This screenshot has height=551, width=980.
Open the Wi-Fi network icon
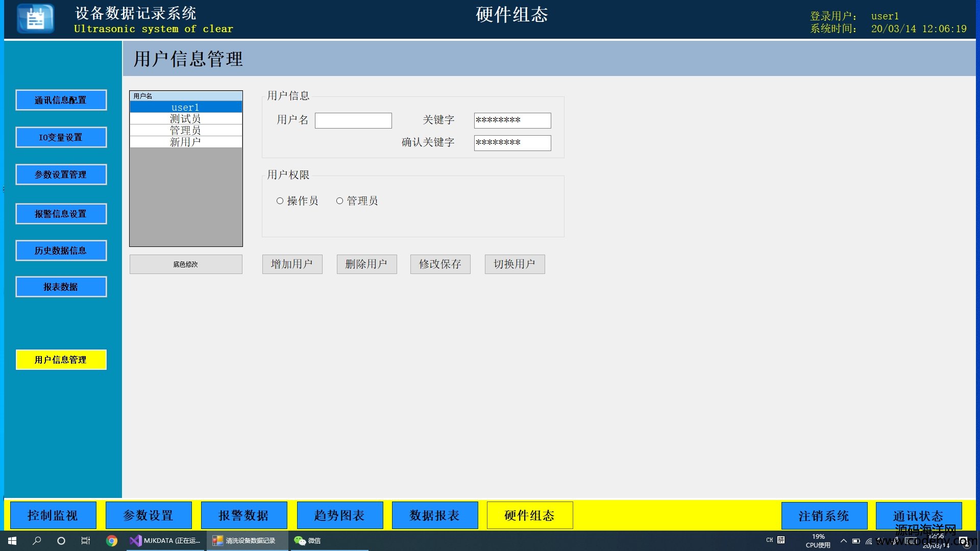869,541
